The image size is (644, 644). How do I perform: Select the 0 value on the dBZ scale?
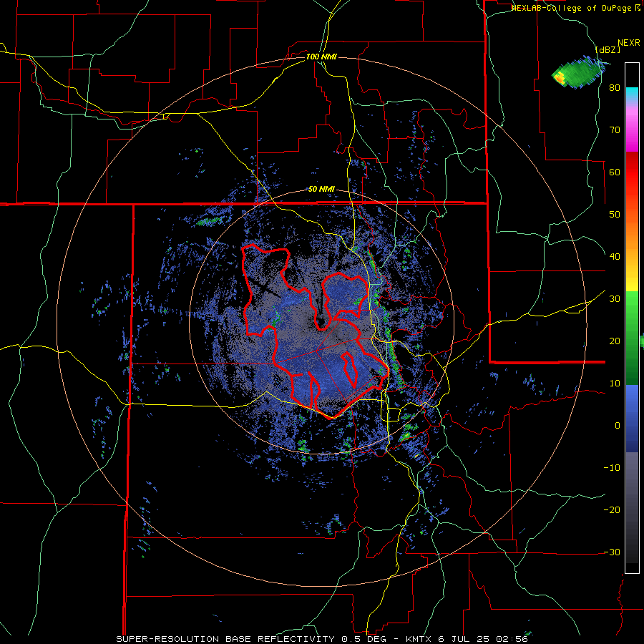[618, 426]
